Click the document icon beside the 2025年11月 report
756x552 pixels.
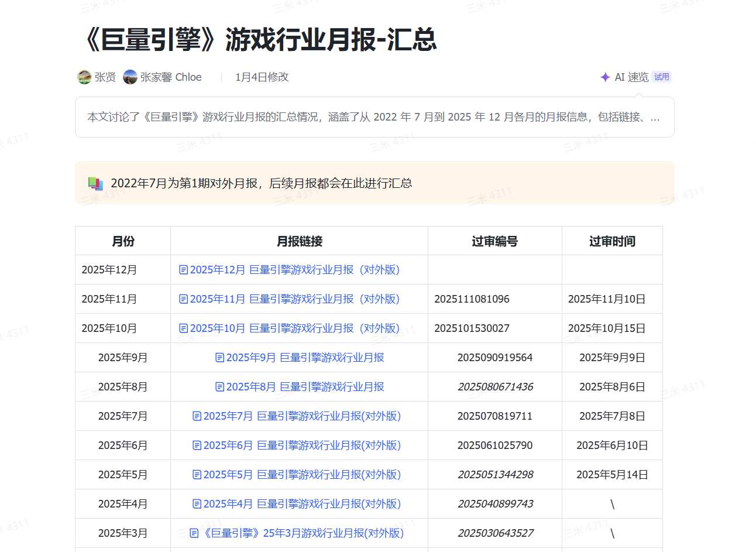click(x=183, y=299)
